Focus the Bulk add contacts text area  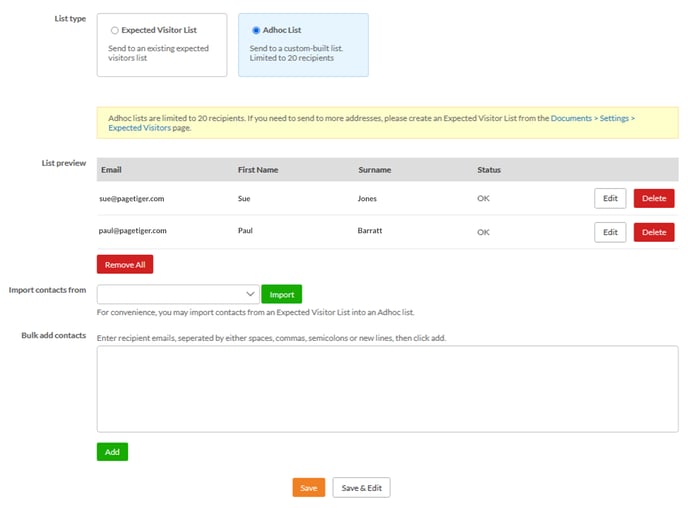tap(387, 388)
